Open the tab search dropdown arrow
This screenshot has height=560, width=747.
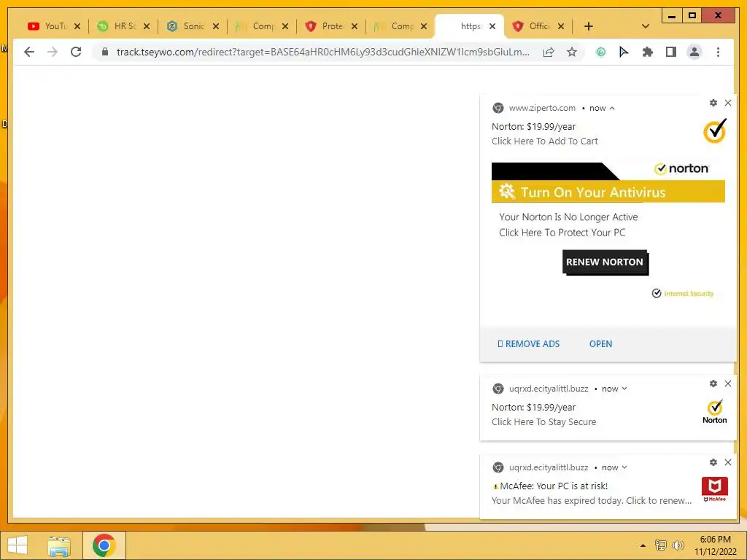[x=646, y=26]
